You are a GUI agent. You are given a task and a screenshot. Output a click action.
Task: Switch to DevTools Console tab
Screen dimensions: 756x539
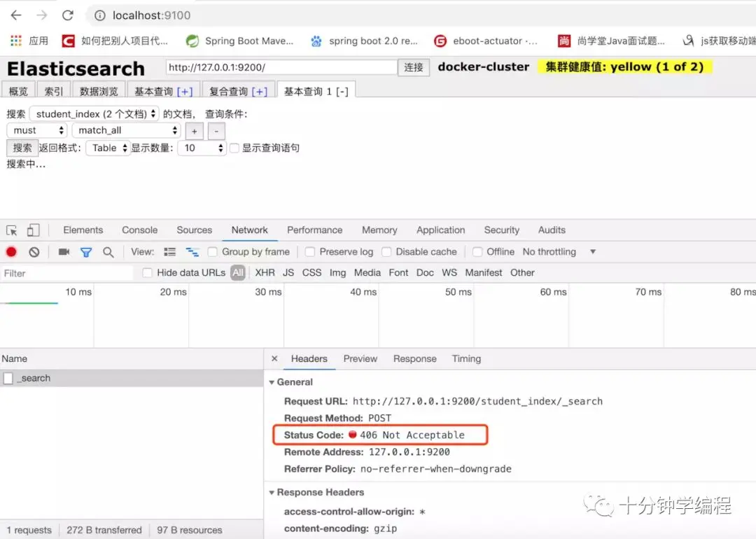click(x=140, y=230)
